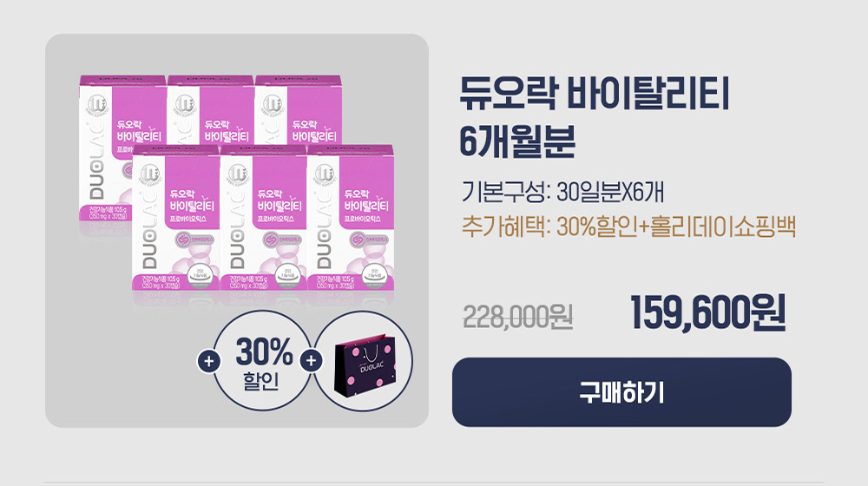Click the discounted price 159,600원

click(x=707, y=314)
